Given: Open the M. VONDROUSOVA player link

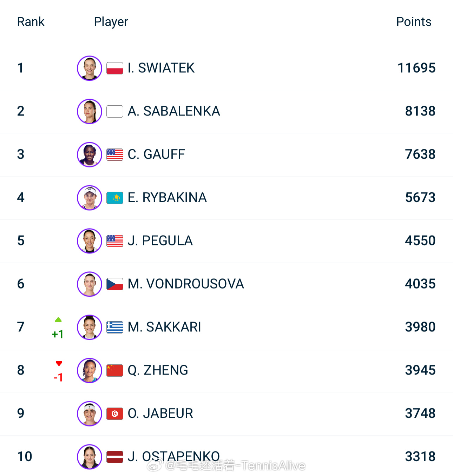Looking at the screenshot, I should [186, 284].
